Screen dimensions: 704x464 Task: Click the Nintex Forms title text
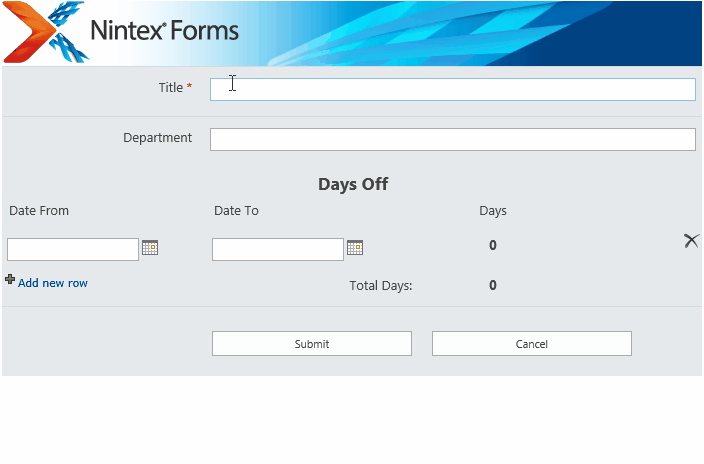pos(164,31)
